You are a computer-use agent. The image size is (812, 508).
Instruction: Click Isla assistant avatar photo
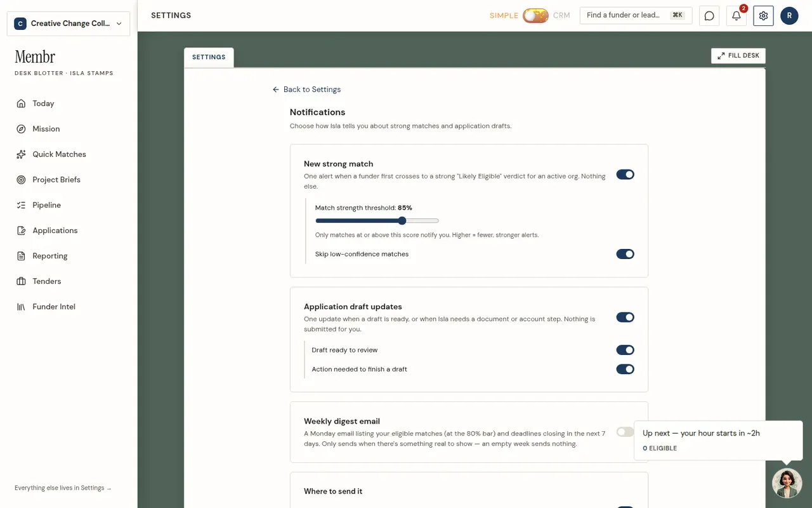pos(787,483)
